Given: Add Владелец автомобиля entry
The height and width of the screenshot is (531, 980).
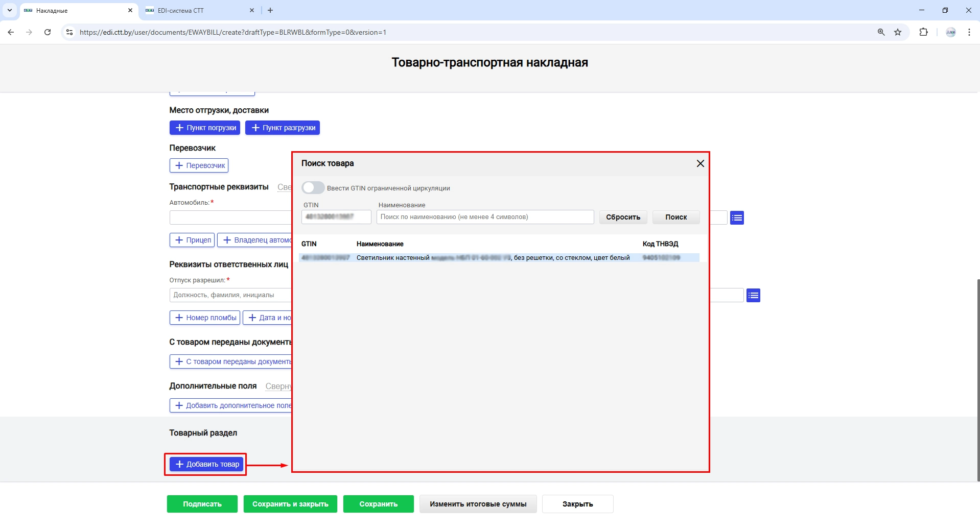Looking at the screenshot, I should coord(254,240).
